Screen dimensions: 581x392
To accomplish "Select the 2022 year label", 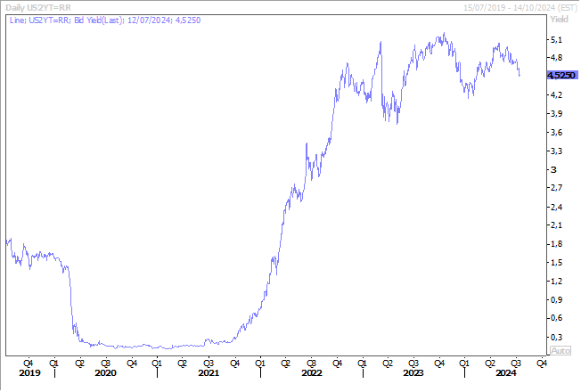I will click(x=311, y=372).
